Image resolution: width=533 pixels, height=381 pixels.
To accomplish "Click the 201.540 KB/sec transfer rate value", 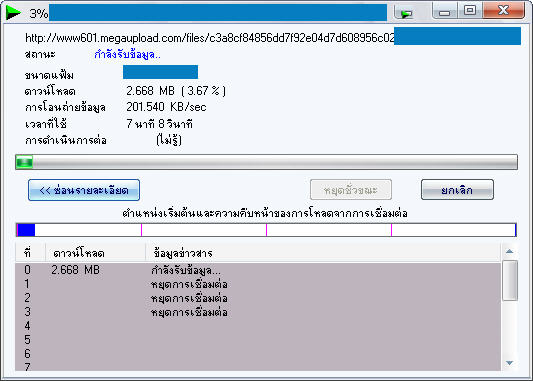I will [166, 107].
